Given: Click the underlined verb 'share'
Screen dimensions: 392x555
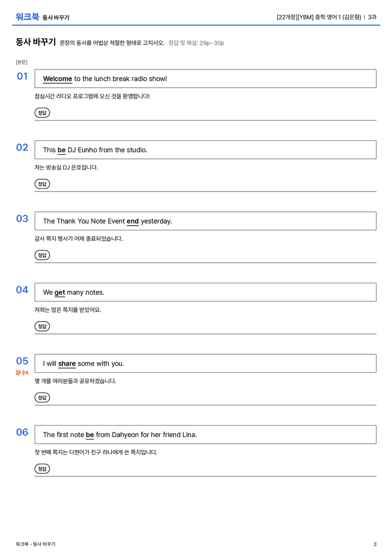Looking at the screenshot, I should [x=67, y=364].
